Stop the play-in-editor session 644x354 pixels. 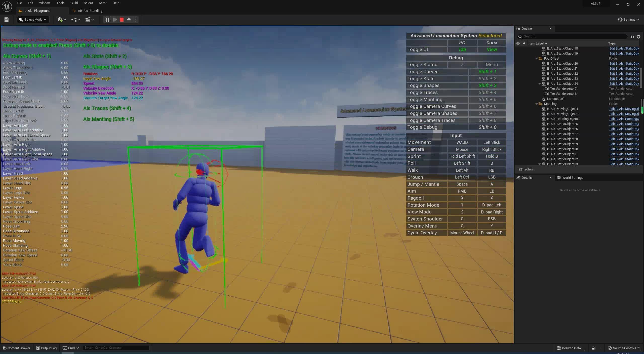[122, 19]
